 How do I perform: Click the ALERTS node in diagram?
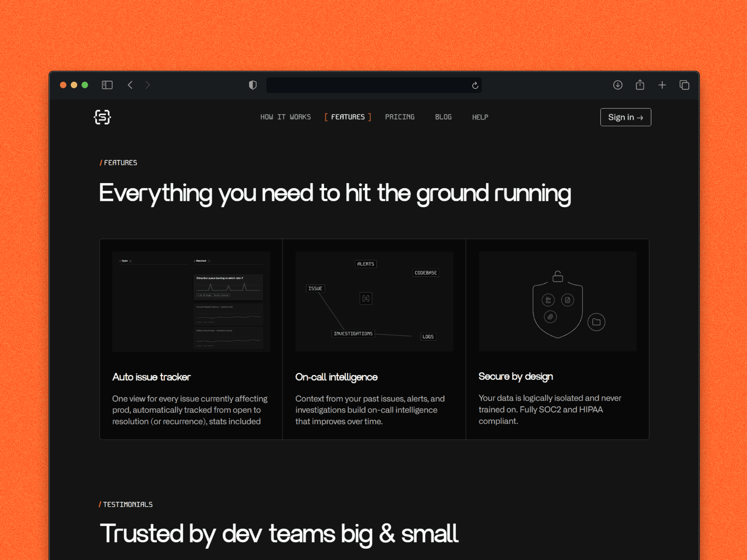point(366,264)
